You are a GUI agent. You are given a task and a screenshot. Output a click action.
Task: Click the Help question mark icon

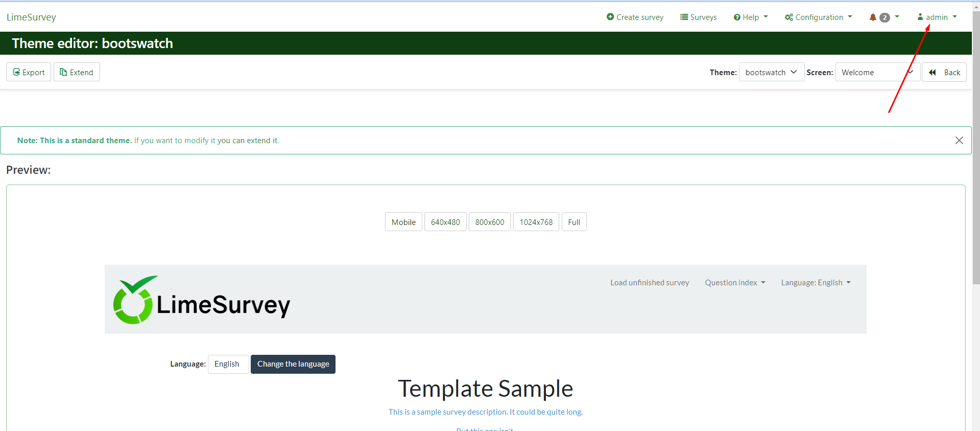[737, 17]
